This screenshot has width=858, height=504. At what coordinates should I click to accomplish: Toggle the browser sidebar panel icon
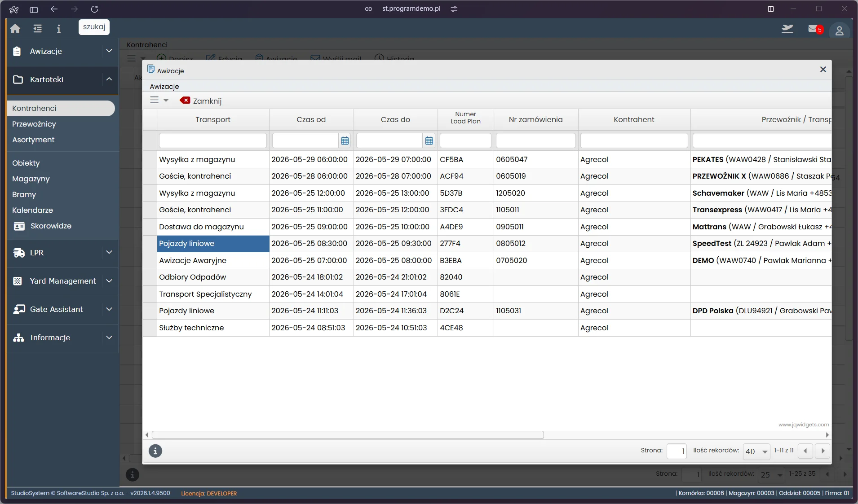coord(34,9)
